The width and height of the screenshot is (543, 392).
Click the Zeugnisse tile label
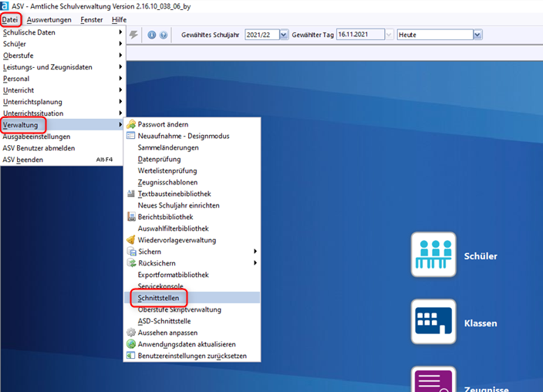(x=487, y=389)
